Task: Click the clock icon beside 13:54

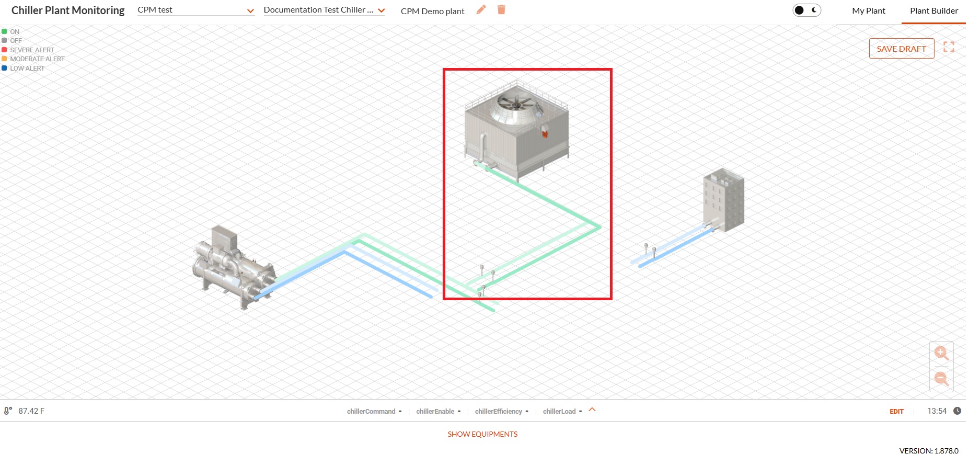Action: (958, 411)
